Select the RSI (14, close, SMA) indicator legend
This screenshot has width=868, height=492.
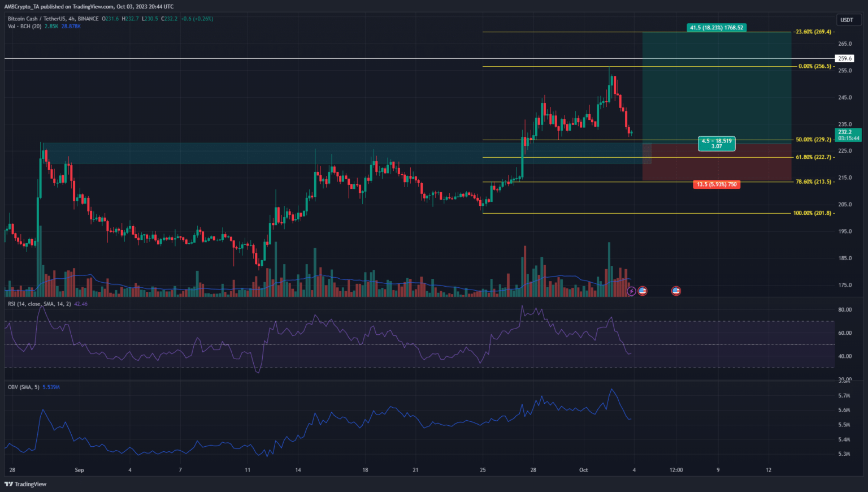[x=39, y=304]
